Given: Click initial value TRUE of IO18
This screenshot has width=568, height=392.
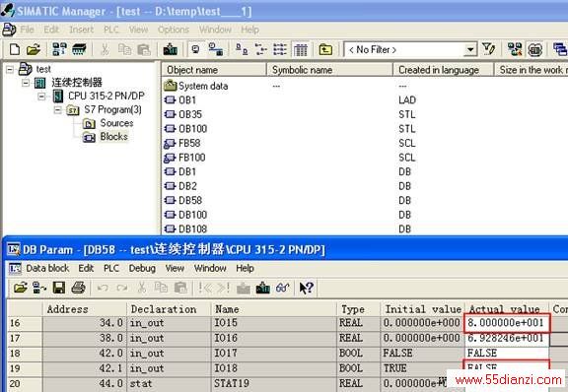Looking at the screenshot, I should point(422,368).
